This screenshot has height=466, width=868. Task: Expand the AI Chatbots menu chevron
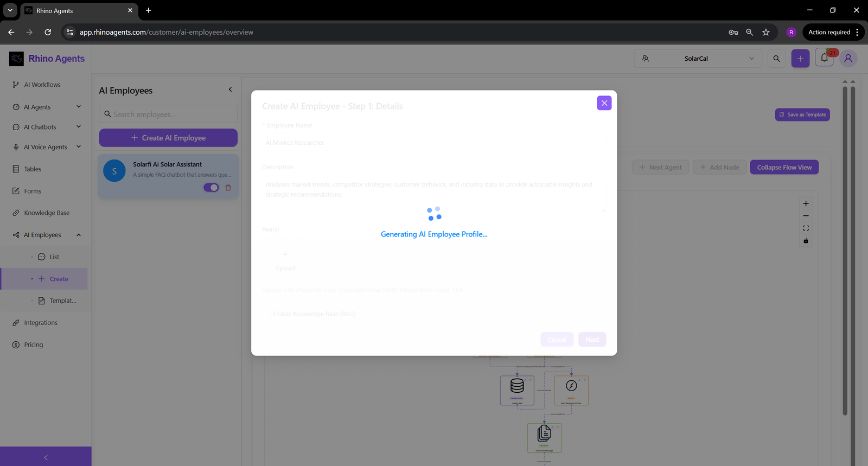[79, 127]
